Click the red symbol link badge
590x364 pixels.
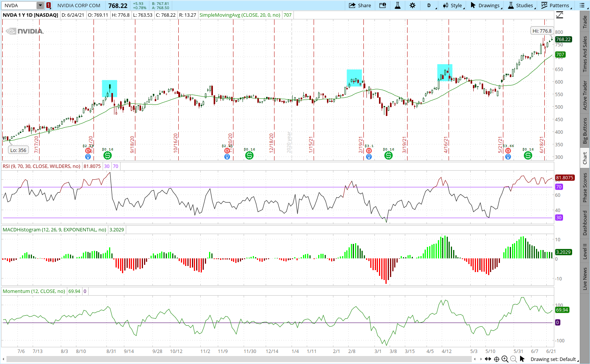point(49,5)
